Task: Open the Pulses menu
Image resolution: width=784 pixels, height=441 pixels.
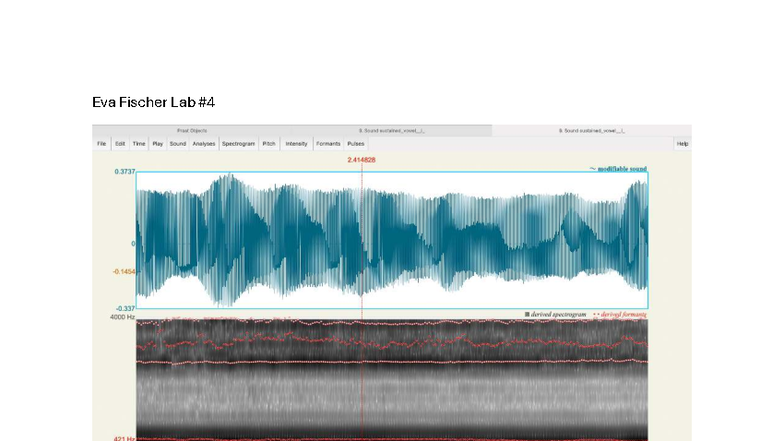Action: pyautogui.click(x=356, y=144)
